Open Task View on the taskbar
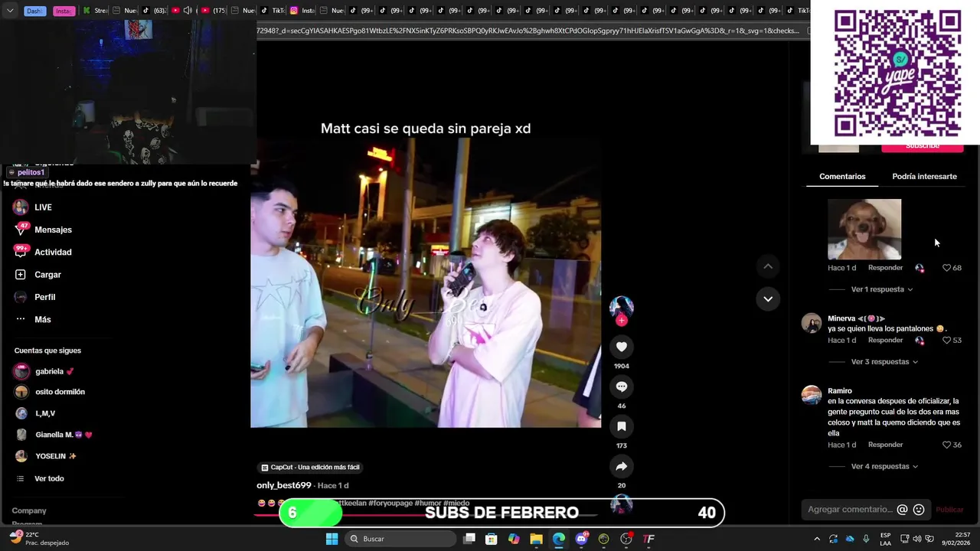This screenshot has width=980, height=551. [x=469, y=539]
